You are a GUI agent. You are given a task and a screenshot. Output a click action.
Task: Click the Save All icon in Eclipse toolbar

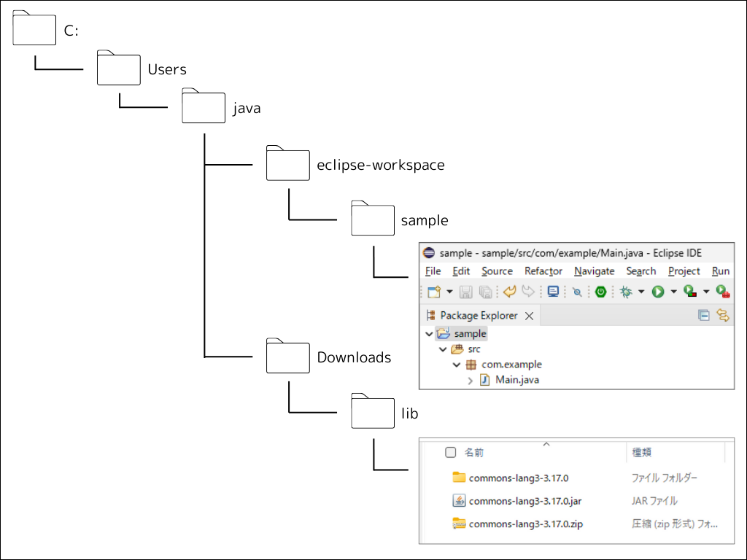(485, 292)
